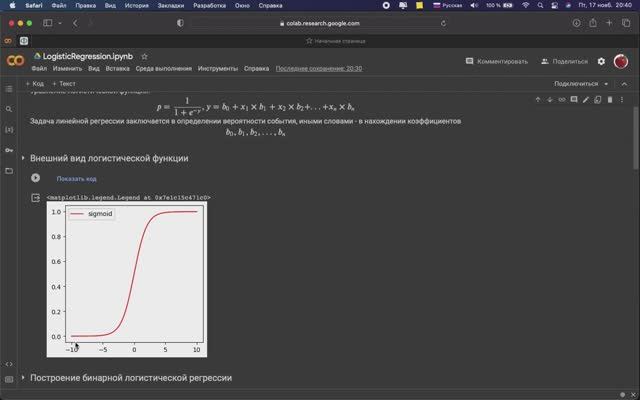Screen dimensions: 640x400
Task: Open the variables {x} sidebar panel
Action: point(9,129)
